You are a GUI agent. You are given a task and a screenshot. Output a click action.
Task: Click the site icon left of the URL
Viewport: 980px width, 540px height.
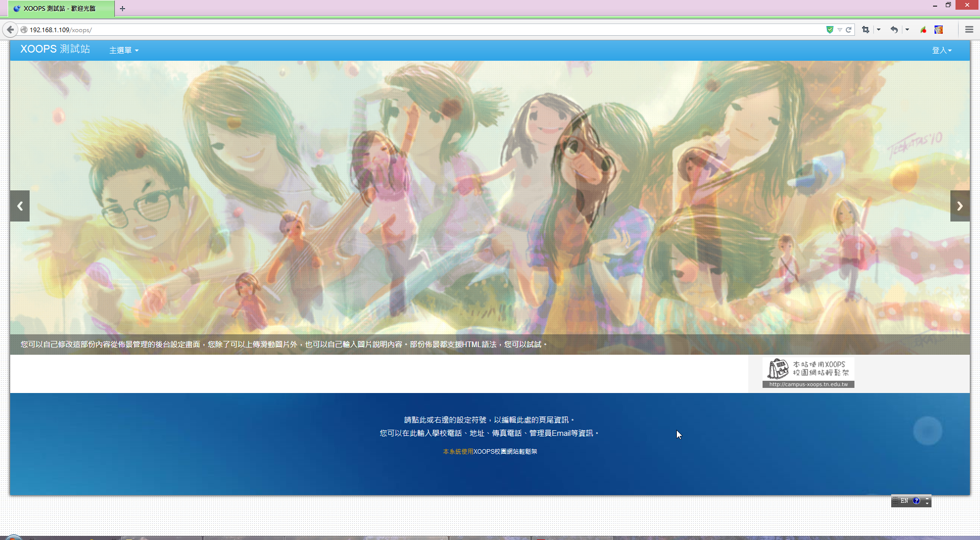(x=24, y=30)
